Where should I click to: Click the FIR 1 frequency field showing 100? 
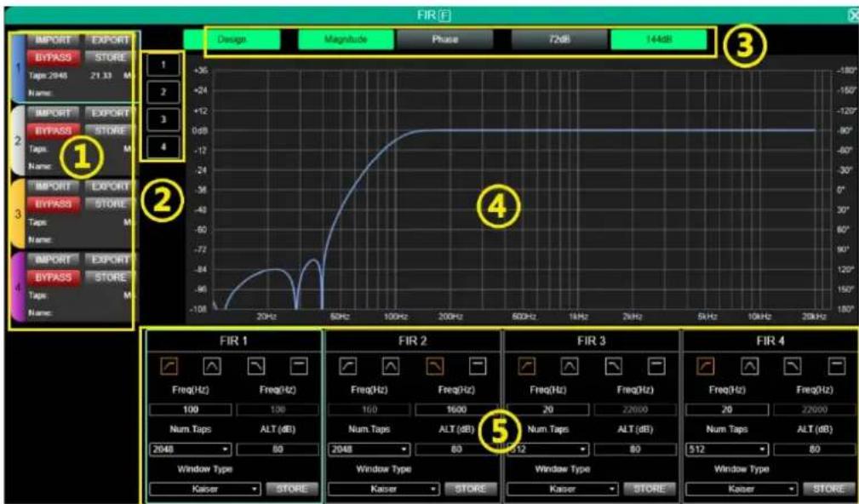tap(191, 409)
